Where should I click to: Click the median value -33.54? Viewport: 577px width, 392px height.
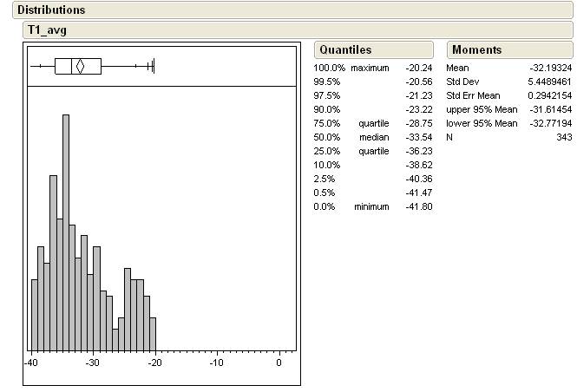tap(418, 137)
